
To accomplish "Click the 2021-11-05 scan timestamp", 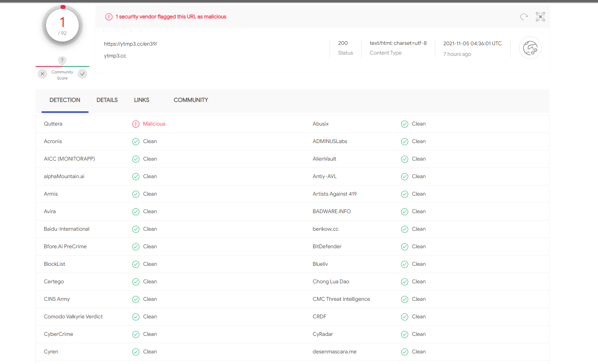I will tap(473, 44).
